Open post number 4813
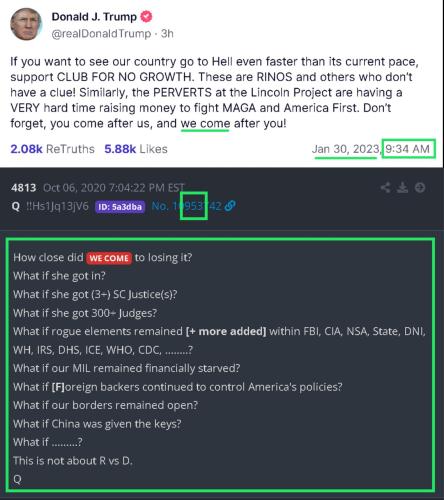 [x=23, y=188]
